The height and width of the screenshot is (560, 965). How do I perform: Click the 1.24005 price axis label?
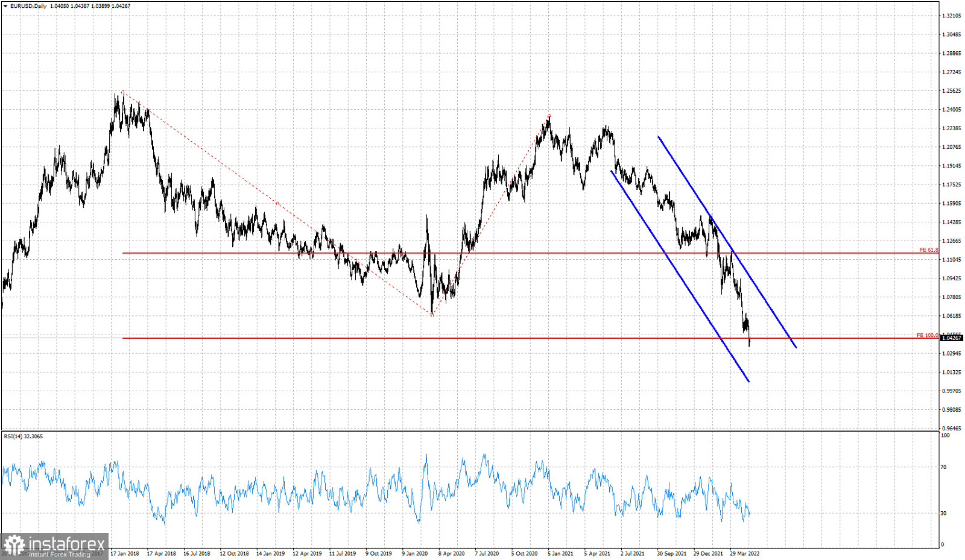952,110
